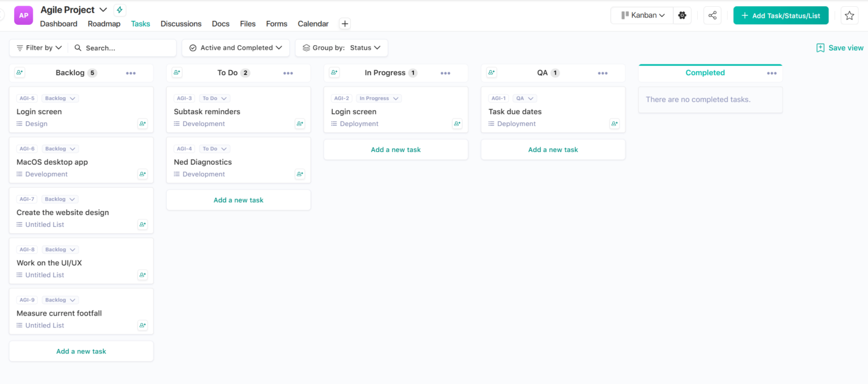Open the To Do column ellipsis menu
This screenshot has width=868, height=384.
tap(288, 72)
